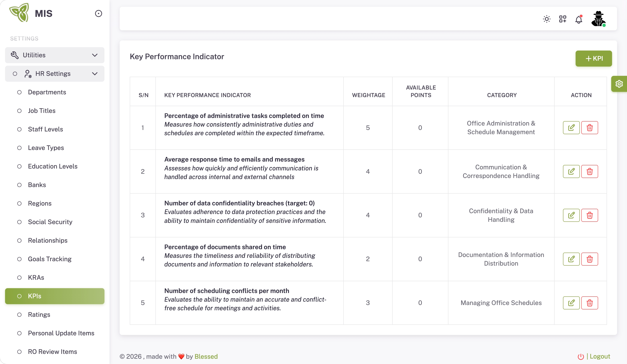The height and width of the screenshot is (364, 627).
Task: Click the Logout link
Action: (600, 356)
